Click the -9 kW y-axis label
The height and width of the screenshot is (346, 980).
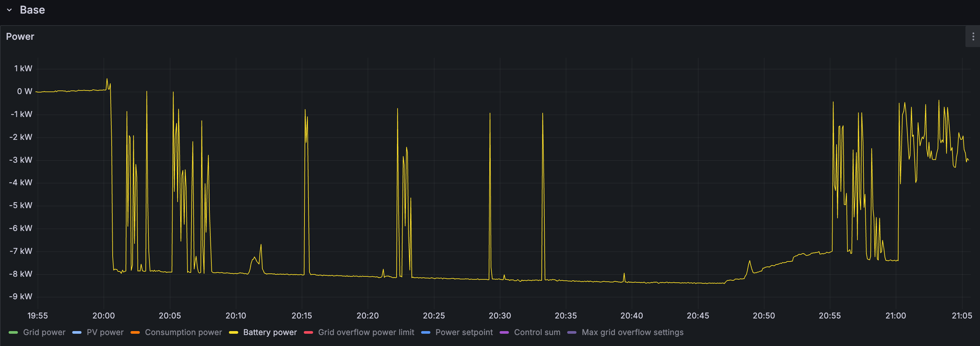click(x=21, y=297)
